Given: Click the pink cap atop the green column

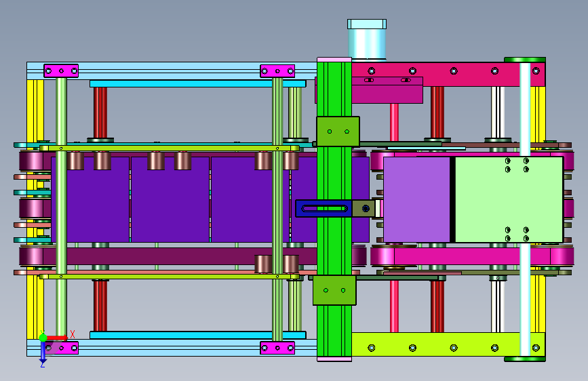Looking at the screenshot, I should tap(334, 60).
